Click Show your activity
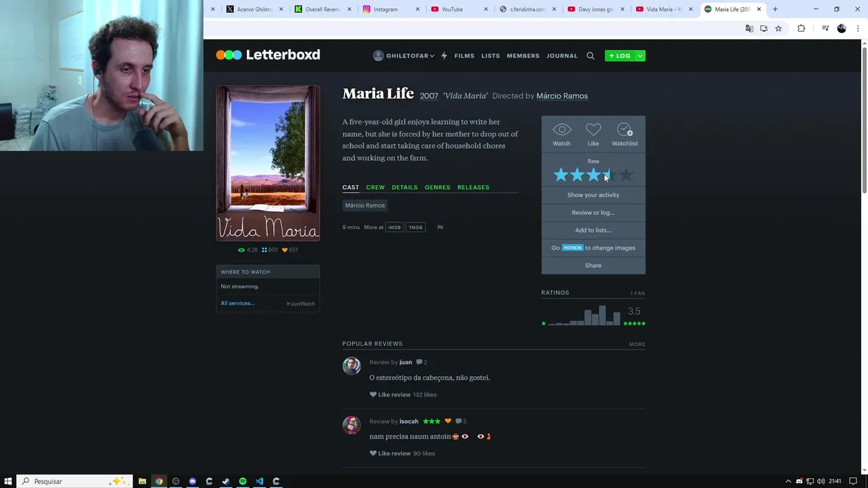Screen dimensions: 868x488 coord(593,195)
